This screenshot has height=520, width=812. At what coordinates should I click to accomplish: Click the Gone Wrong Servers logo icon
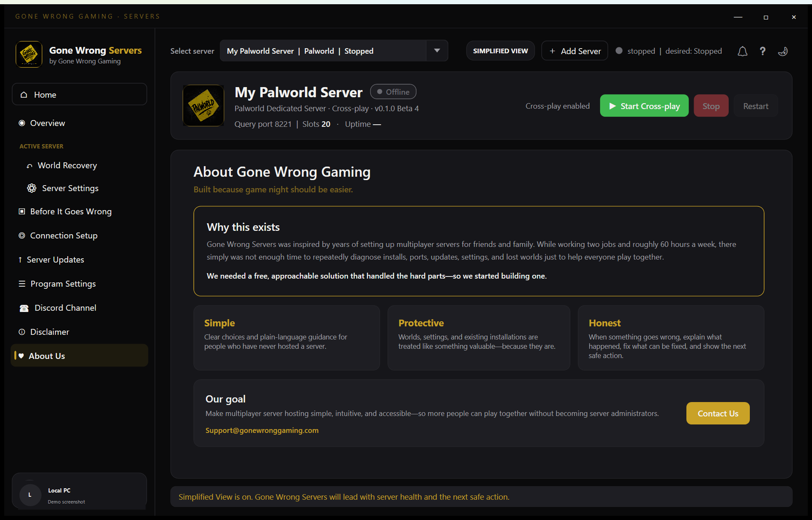29,55
